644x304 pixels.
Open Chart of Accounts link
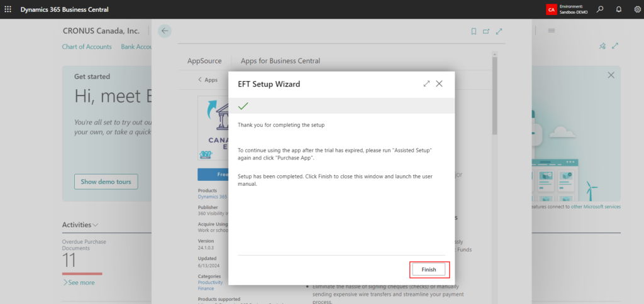tap(87, 46)
